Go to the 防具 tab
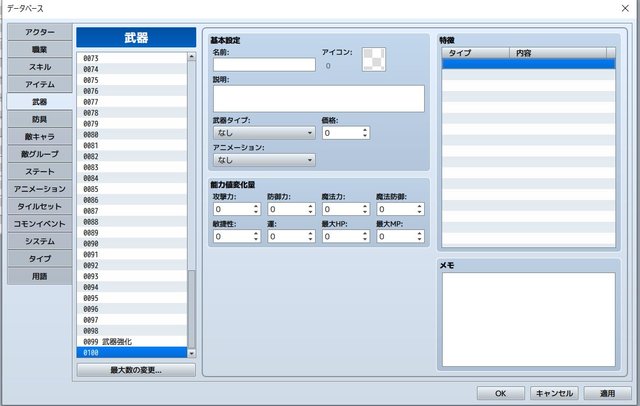 tap(40, 119)
